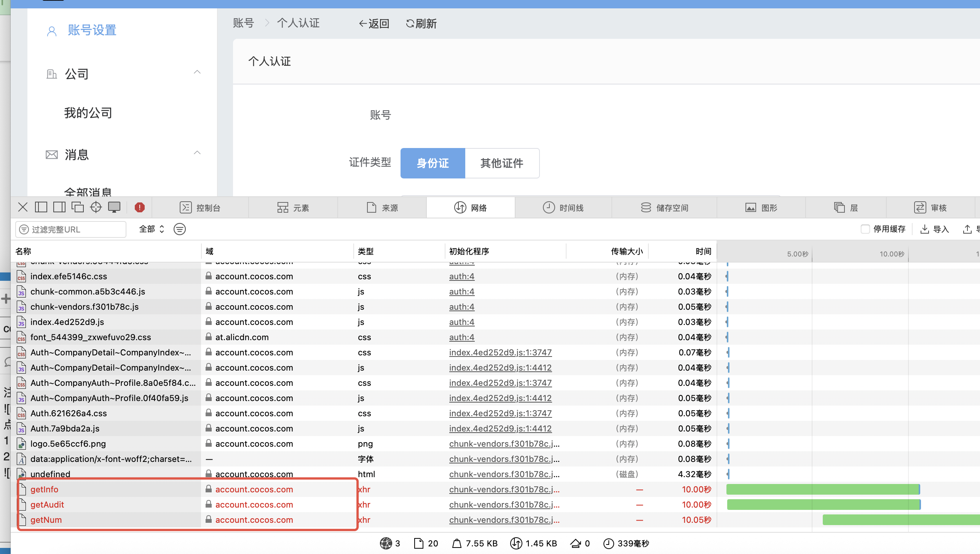The height and width of the screenshot is (554, 980).
Task: Collapse the 公司 sidebar section
Action: [197, 73]
